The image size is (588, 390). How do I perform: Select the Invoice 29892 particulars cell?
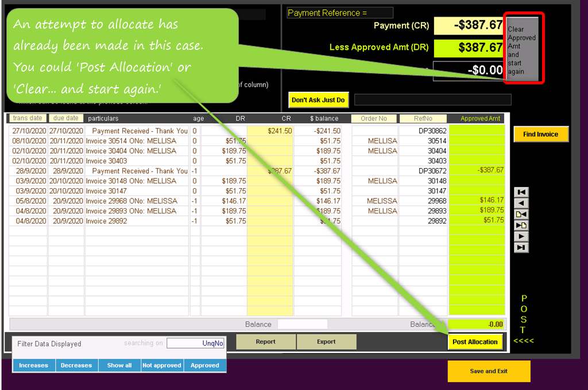[x=137, y=221]
